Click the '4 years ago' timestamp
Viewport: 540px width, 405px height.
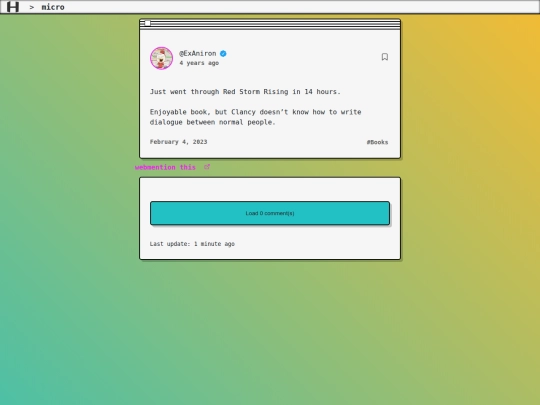tap(199, 63)
